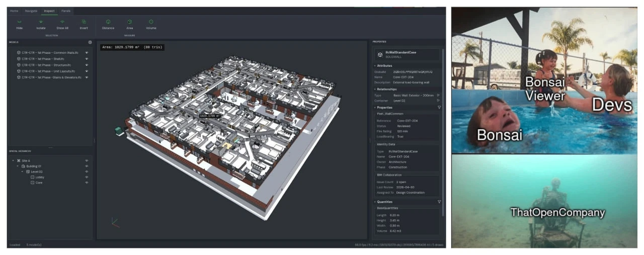Viewport: 644px width, 255px height.
Task: Toggle visibility of Unit Layouts.ifc model
Action: pos(87,71)
